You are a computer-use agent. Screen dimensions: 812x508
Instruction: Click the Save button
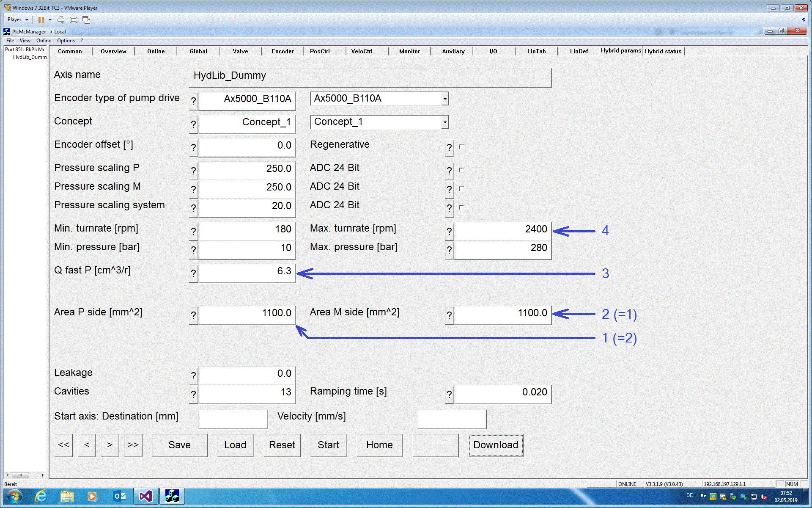(x=179, y=445)
